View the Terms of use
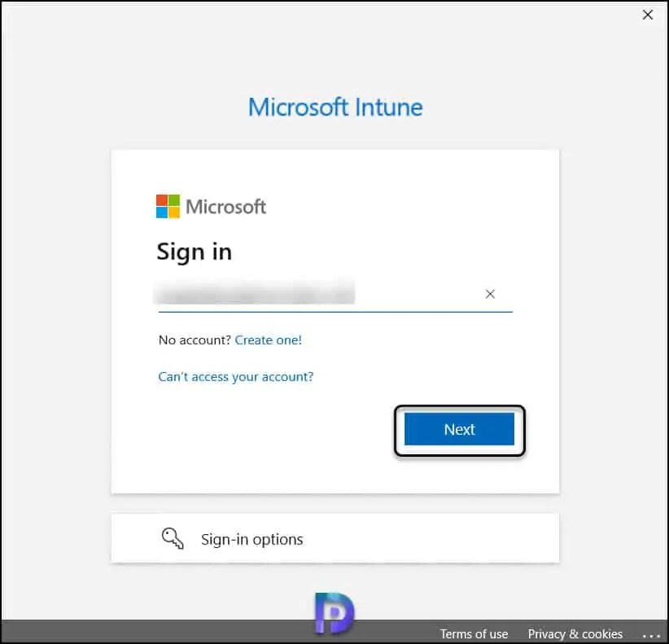This screenshot has height=644, width=669. (474, 633)
